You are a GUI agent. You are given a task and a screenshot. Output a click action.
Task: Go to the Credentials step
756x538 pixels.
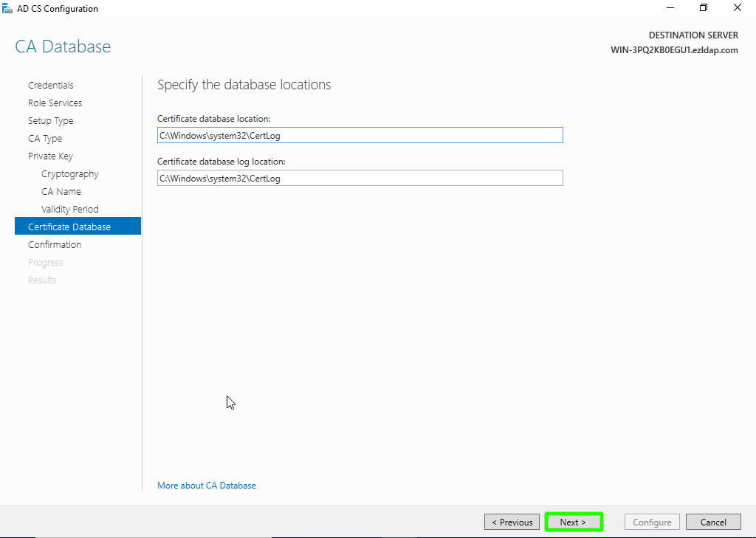coord(50,86)
